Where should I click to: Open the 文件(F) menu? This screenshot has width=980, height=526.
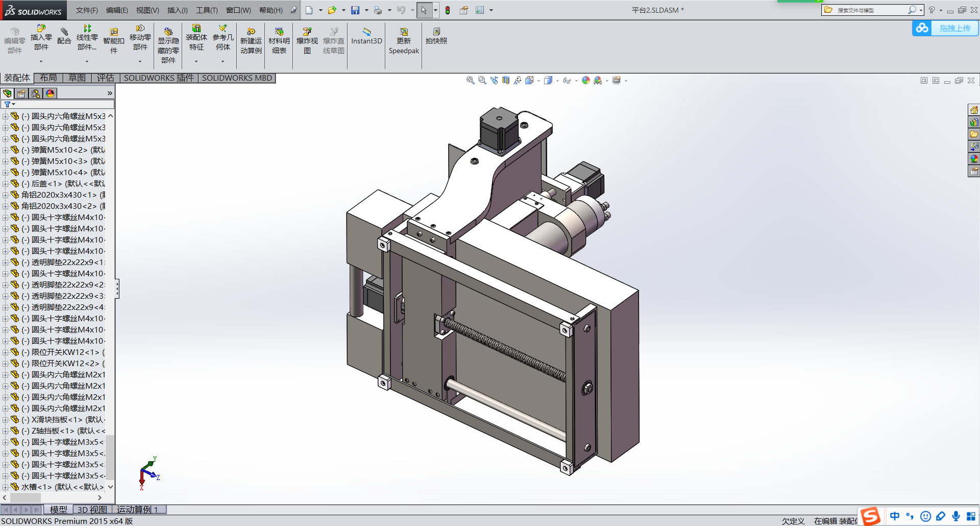[87, 10]
